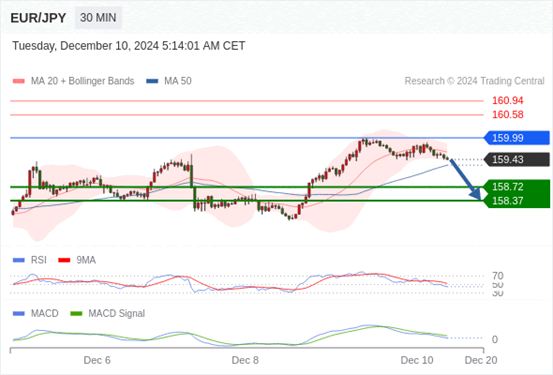Select the MACD Signal legend label
This screenshot has height=375, width=553.
(x=116, y=314)
